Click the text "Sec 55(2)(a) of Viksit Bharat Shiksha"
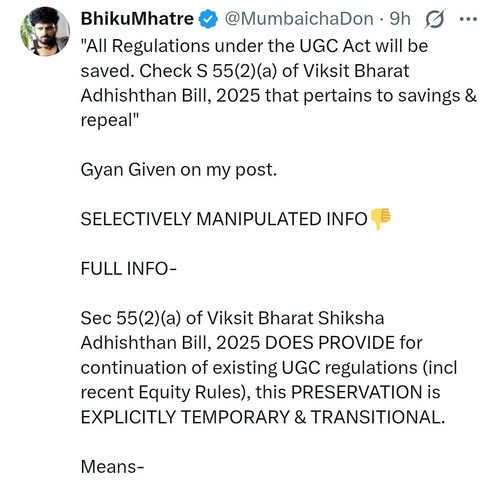This screenshot has height=487, width=500. click(x=232, y=318)
